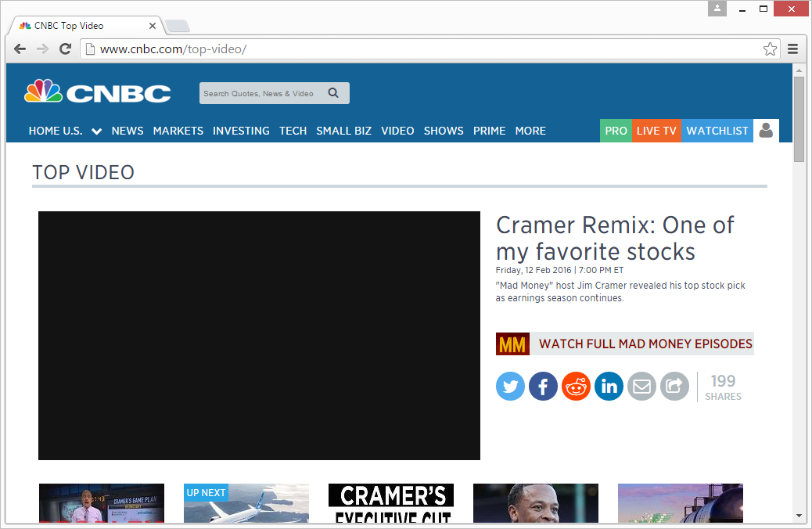This screenshot has width=812, height=529.
Task: Open the UP NEXT airplane thumbnail
Action: [246, 503]
